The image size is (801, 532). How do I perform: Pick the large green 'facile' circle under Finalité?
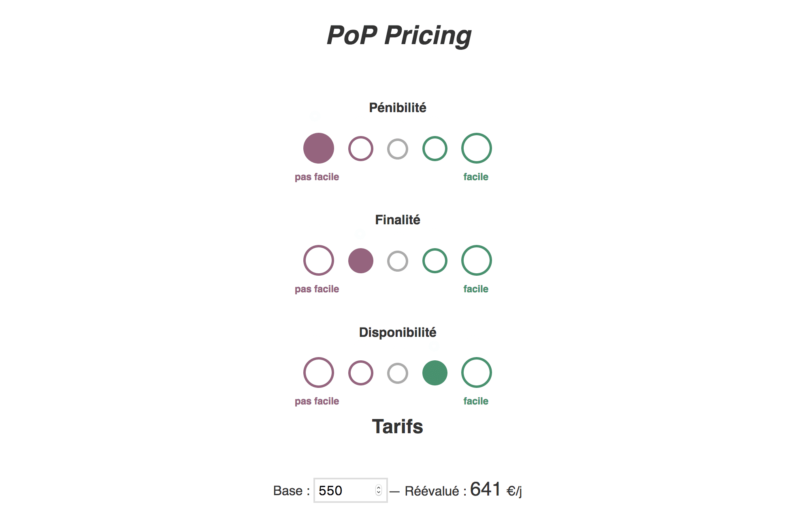pyautogui.click(x=477, y=260)
